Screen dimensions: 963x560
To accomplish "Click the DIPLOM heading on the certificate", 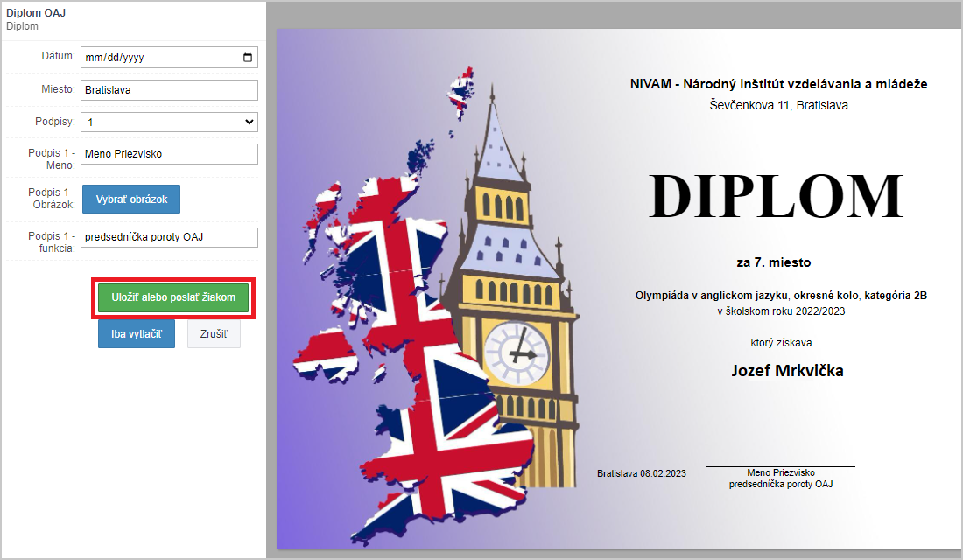I will pyautogui.click(x=777, y=197).
